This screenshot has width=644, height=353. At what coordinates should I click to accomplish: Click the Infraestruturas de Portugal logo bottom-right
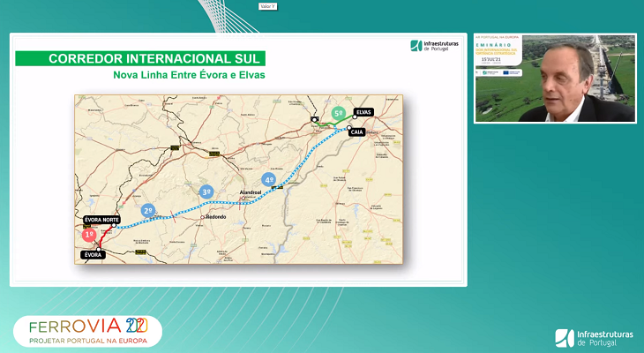(x=594, y=337)
